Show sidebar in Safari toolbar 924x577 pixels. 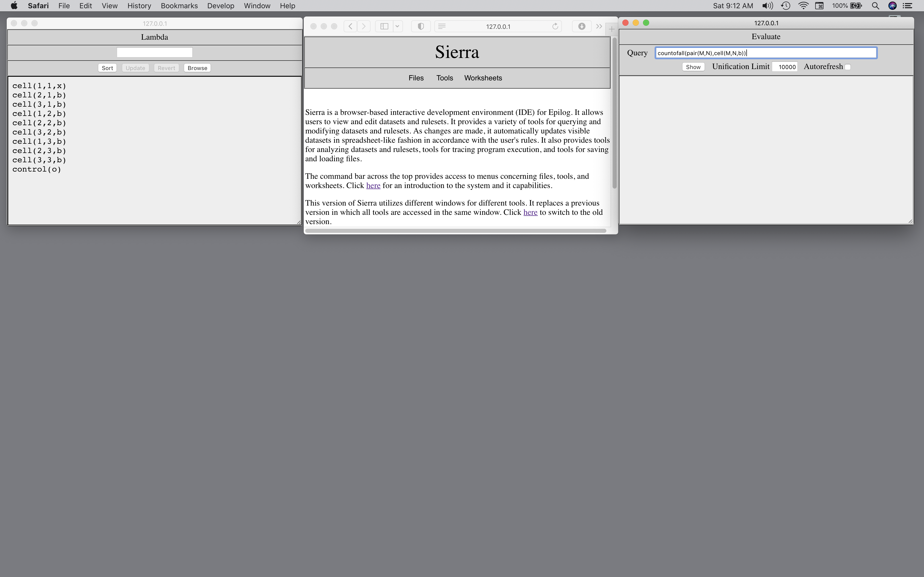[384, 26]
